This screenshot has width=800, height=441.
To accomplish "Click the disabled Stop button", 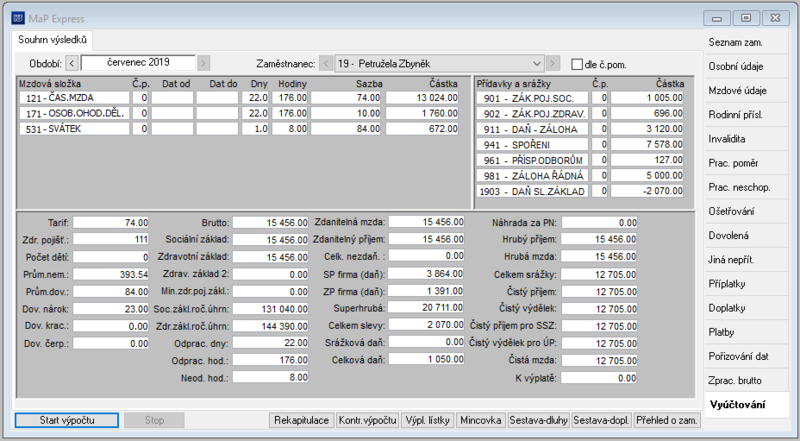I will (x=154, y=420).
